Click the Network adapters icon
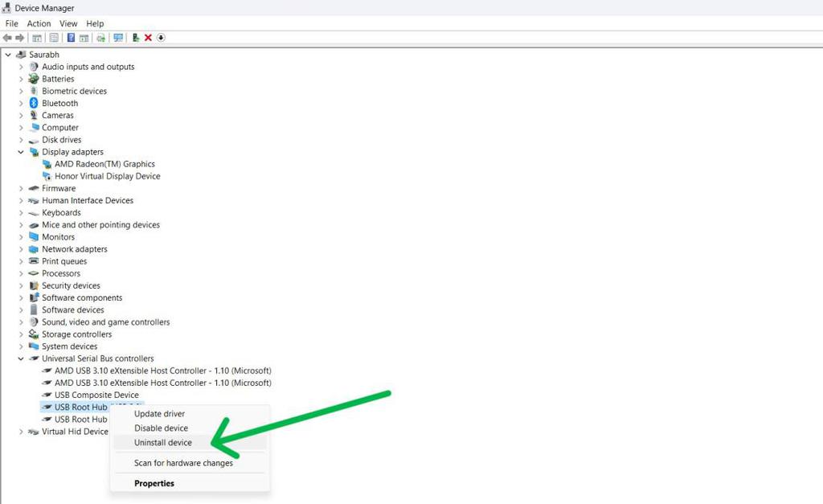 coord(34,249)
